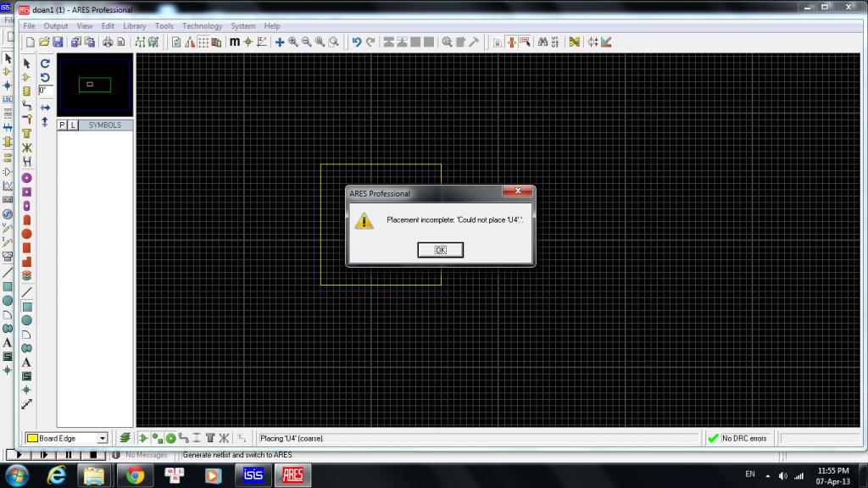Click the rotate clockwise icon
The image size is (868, 488).
tap(46, 64)
